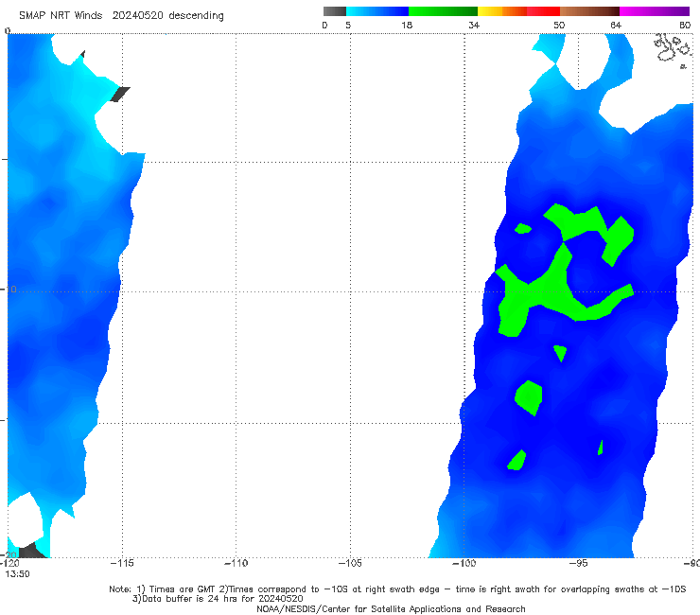700x615 pixels.
Task: Pick the cyan-to-blue segment of the color bar
Action: click(377, 11)
